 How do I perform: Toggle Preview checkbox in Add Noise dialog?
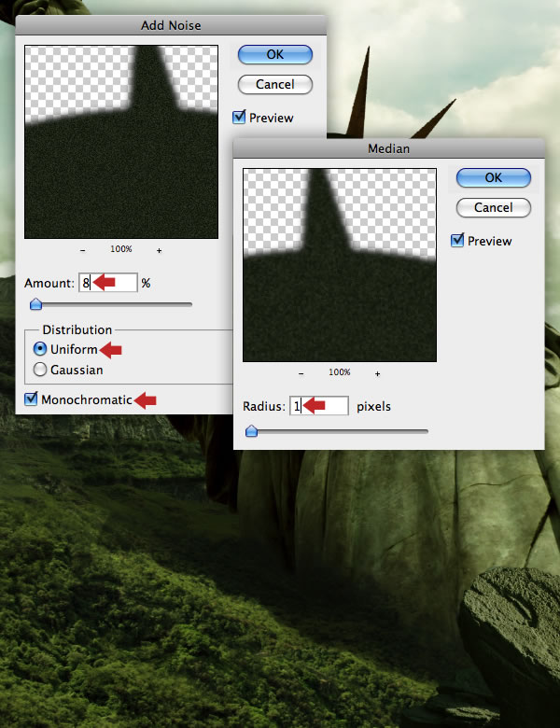pos(239,117)
